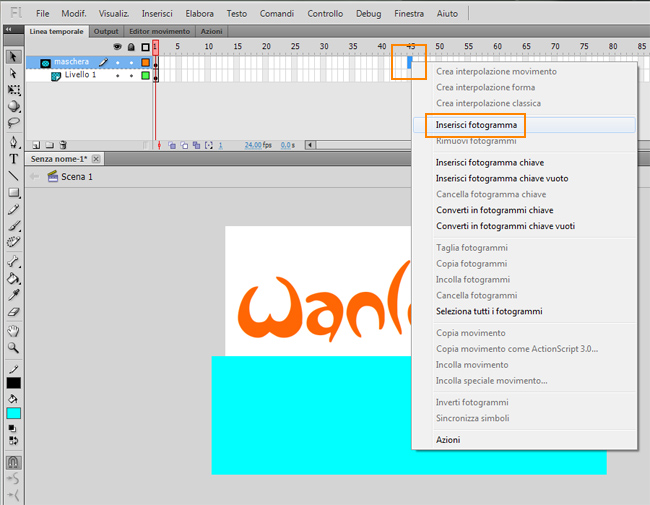
Task: Select the Hand tool
Action: click(x=13, y=331)
